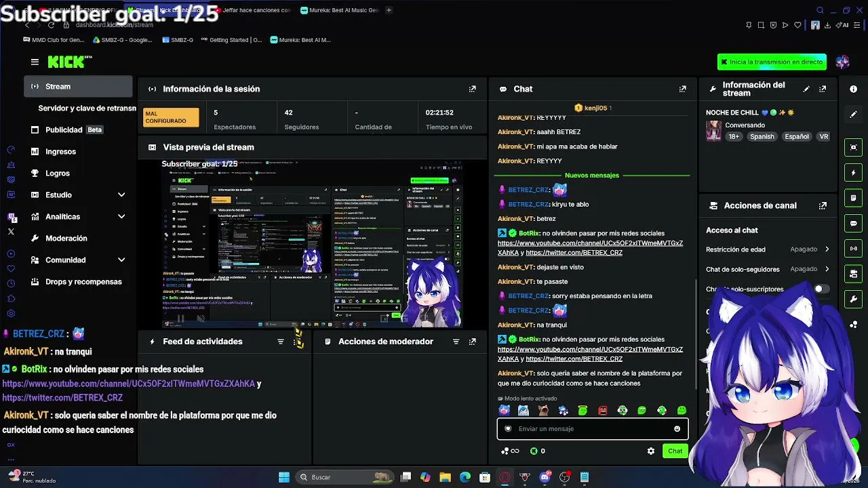Open the info icon in right sidebar
Image resolution: width=868 pixels, height=488 pixels.
[x=853, y=89]
